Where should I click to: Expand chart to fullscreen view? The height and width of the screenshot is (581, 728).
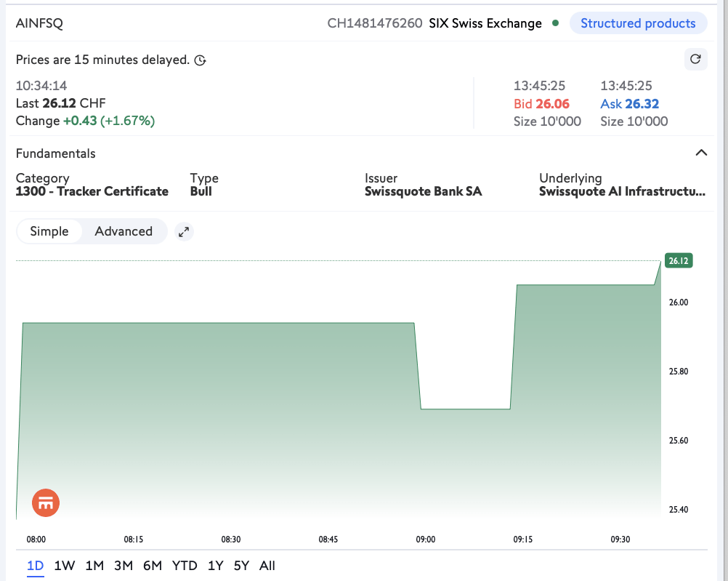tap(185, 232)
